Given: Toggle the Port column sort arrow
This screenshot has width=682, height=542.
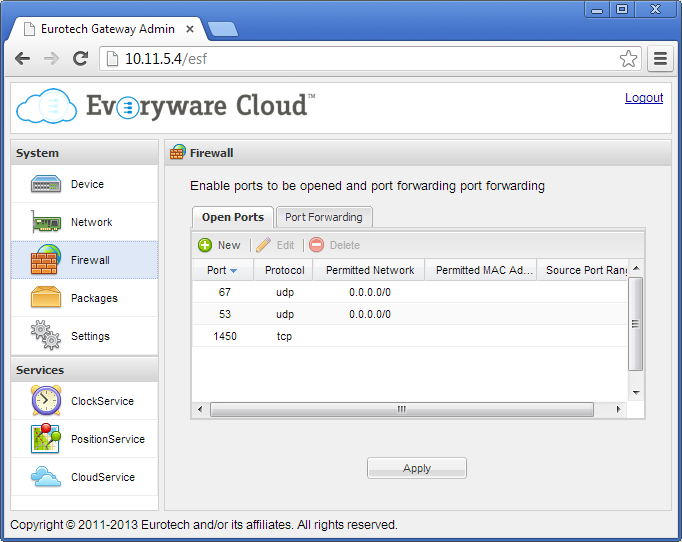Looking at the screenshot, I should pos(234,271).
